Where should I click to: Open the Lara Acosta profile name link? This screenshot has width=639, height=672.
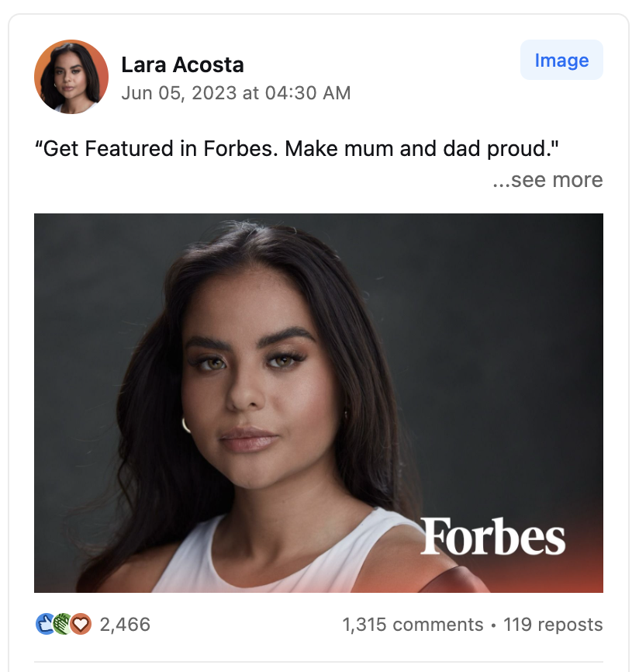point(182,64)
